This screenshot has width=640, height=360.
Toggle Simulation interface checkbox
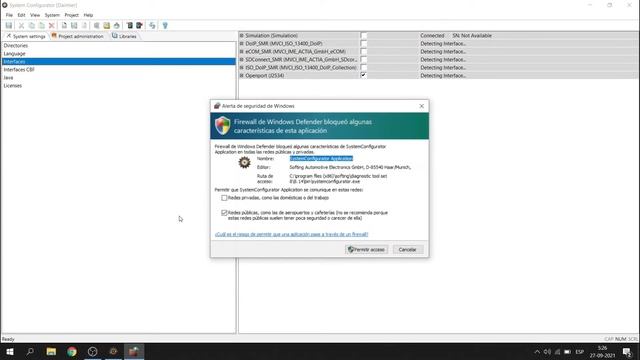(364, 36)
